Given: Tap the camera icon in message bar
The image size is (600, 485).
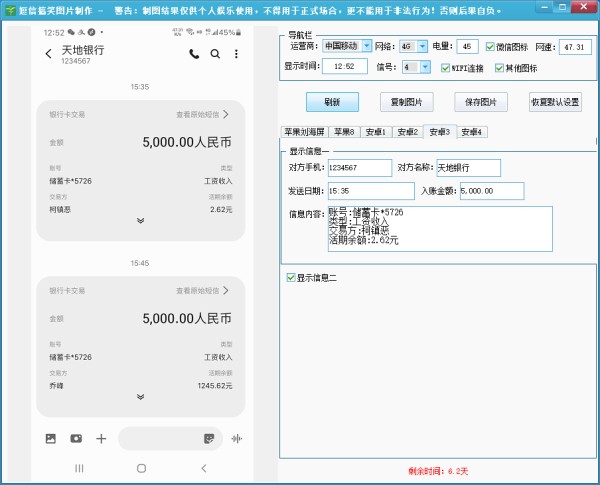Looking at the screenshot, I should click(76, 438).
